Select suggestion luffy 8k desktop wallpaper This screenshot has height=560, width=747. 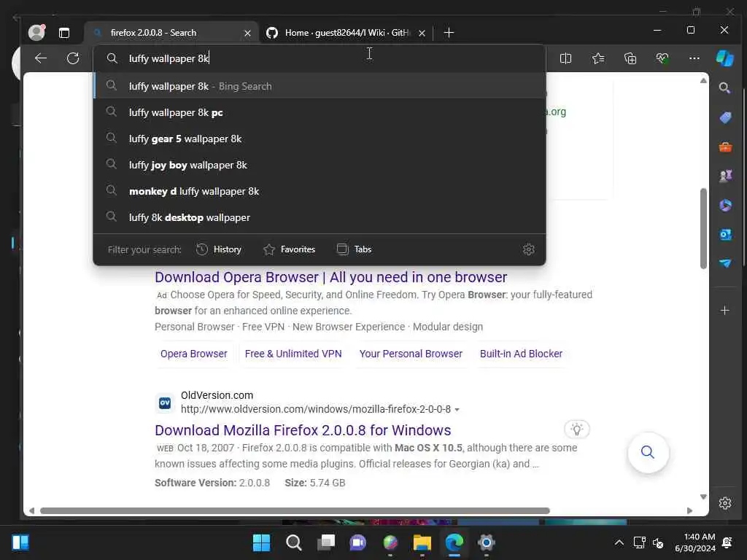(x=320, y=217)
